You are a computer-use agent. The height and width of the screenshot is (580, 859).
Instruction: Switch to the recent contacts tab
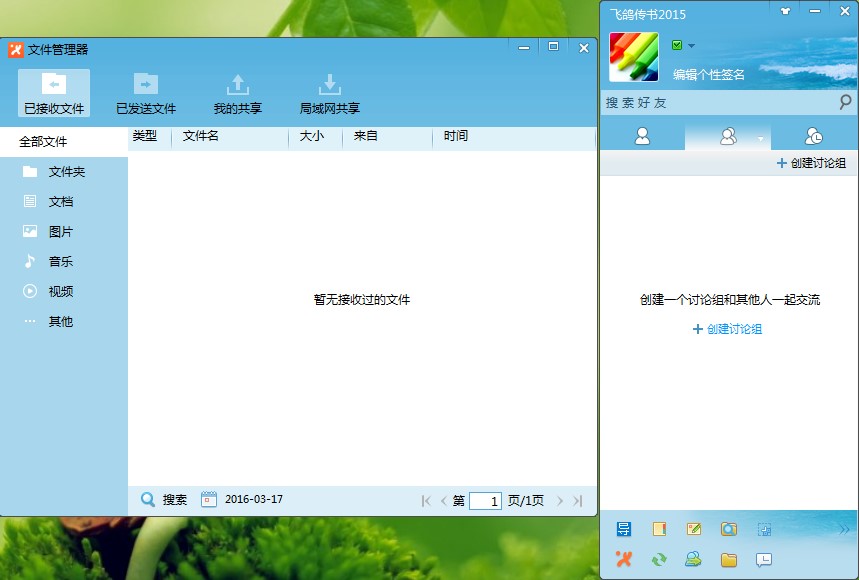(x=816, y=137)
